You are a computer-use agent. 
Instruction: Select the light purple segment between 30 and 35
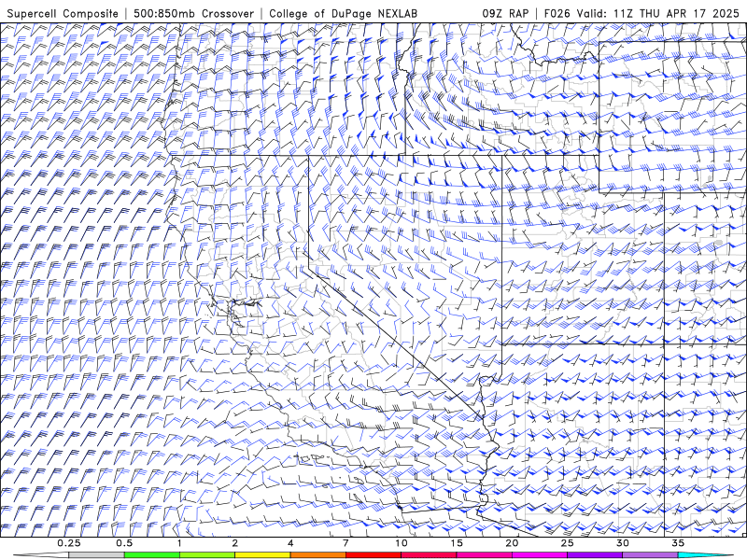[x=650, y=555]
